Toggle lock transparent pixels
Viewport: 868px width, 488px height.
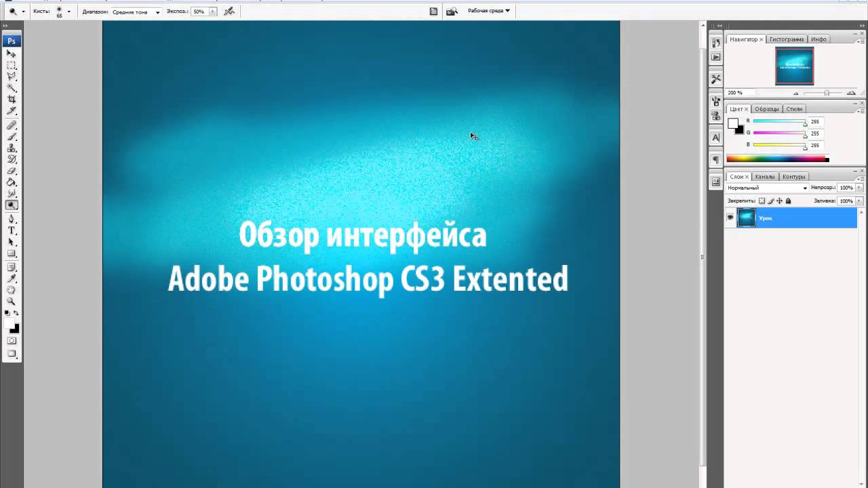tap(762, 201)
